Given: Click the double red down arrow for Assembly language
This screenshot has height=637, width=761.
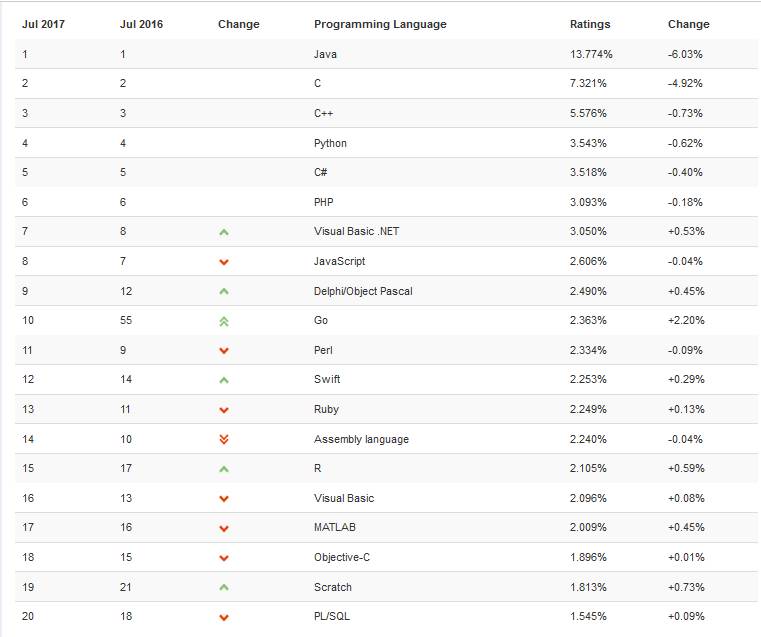Looking at the screenshot, I should point(224,439).
